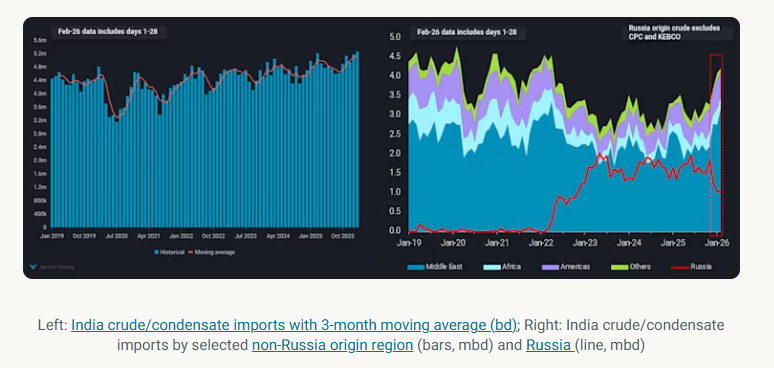Click Jan 2025 x-axis label
Image resolution: width=774 pixels, height=368 pixels.
pos(311,236)
